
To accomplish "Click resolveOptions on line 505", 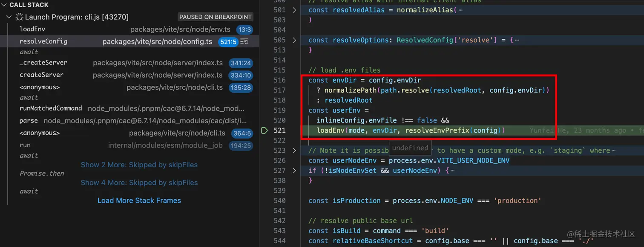I will (x=360, y=40).
